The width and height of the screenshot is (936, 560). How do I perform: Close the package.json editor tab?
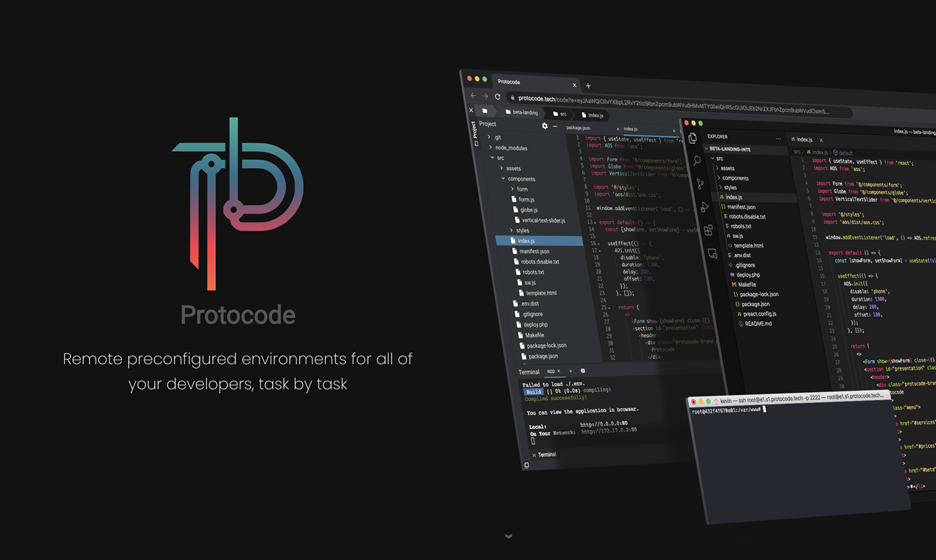tap(618, 129)
